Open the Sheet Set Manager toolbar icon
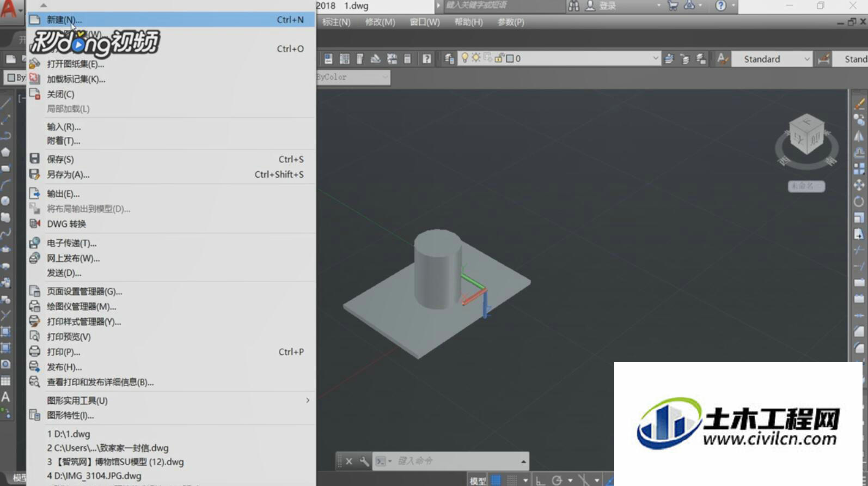868x486 pixels. 376,59
